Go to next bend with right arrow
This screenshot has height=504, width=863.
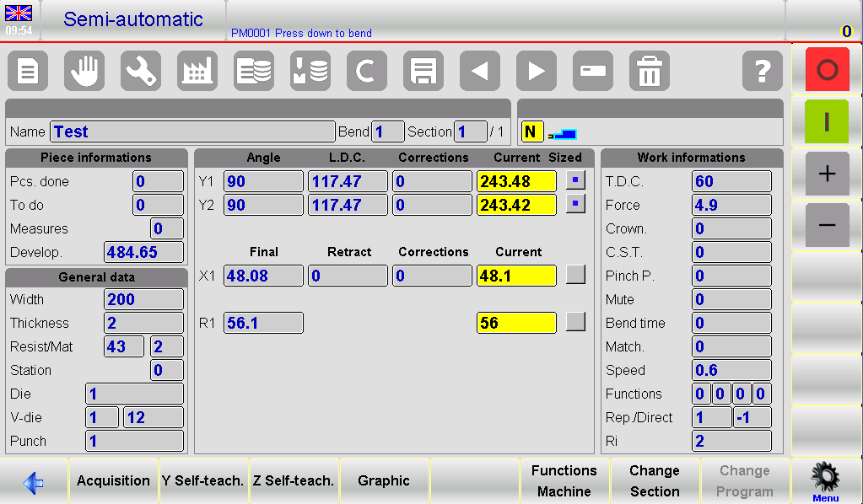(537, 71)
